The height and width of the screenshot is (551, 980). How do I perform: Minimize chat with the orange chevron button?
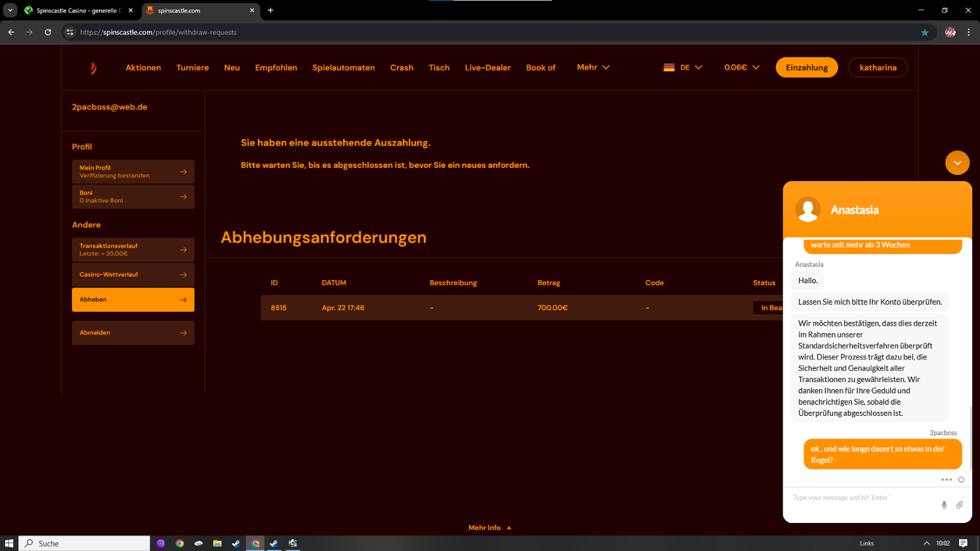click(957, 163)
